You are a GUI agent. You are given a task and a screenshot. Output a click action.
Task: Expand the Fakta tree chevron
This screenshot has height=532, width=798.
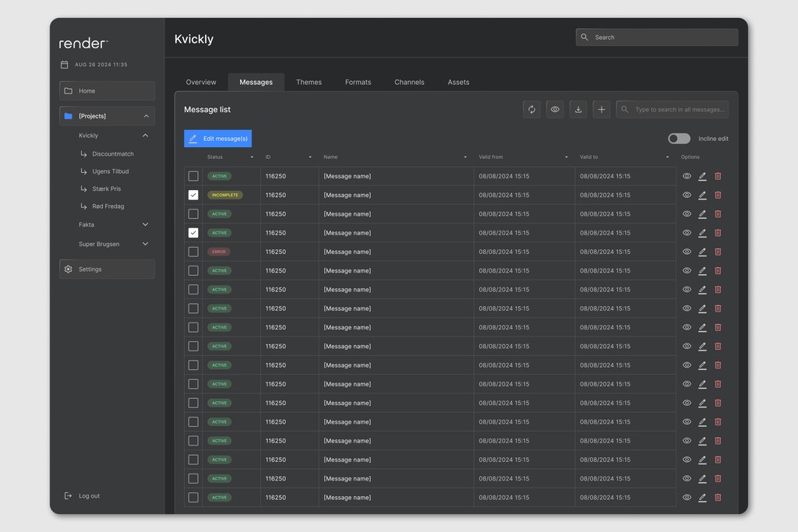point(145,224)
